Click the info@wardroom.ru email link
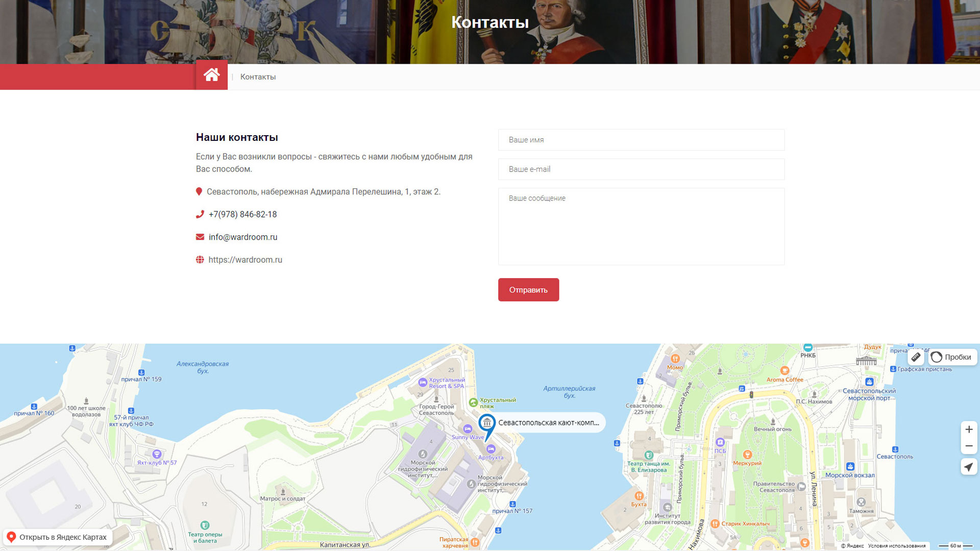This screenshot has width=980, height=551. coord(243,237)
